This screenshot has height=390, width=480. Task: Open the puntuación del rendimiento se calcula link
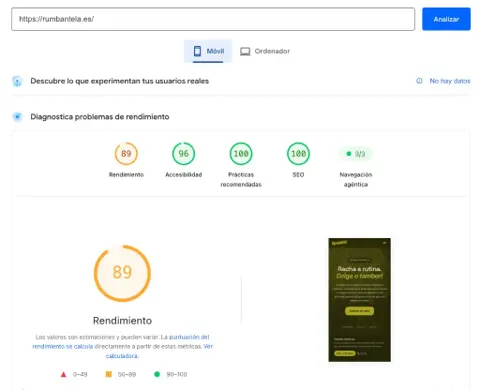(121, 342)
